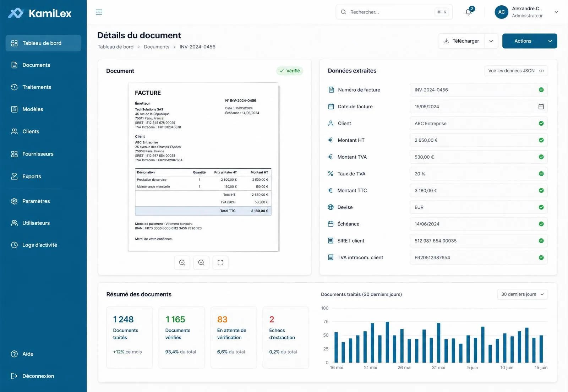This screenshot has width=568, height=392.
Task: Click the Aide help circle icon
Action: tap(14, 354)
